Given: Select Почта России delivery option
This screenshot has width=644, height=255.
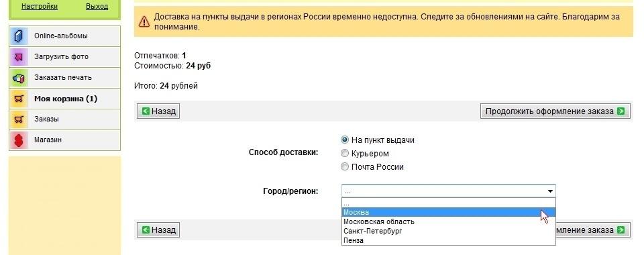Looking at the screenshot, I should [x=345, y=166].
